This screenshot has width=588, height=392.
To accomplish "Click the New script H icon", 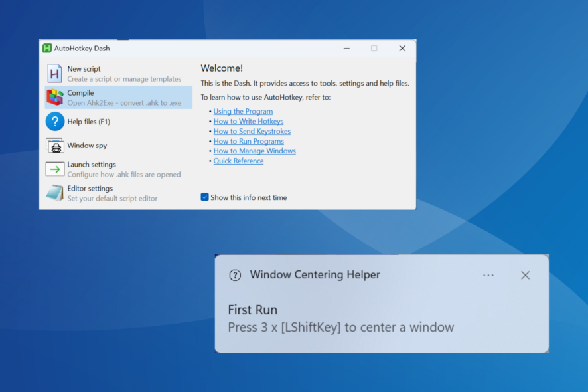I will click(55, 73).
